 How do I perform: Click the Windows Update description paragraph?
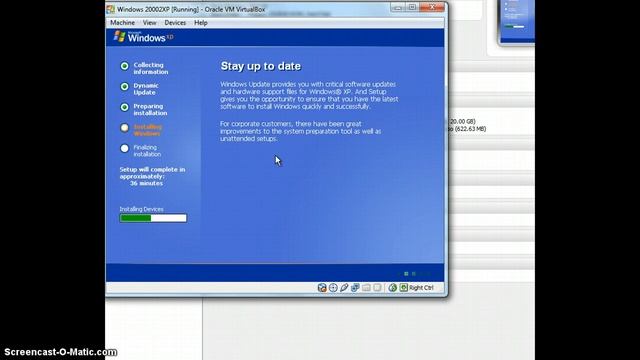pyautogui.click(x=309, y=95)
